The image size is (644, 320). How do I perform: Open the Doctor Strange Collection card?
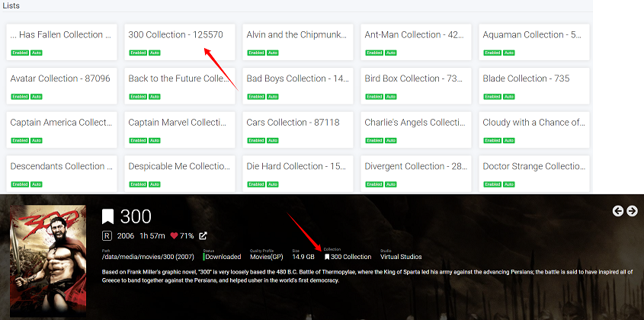tap(533, 173)
